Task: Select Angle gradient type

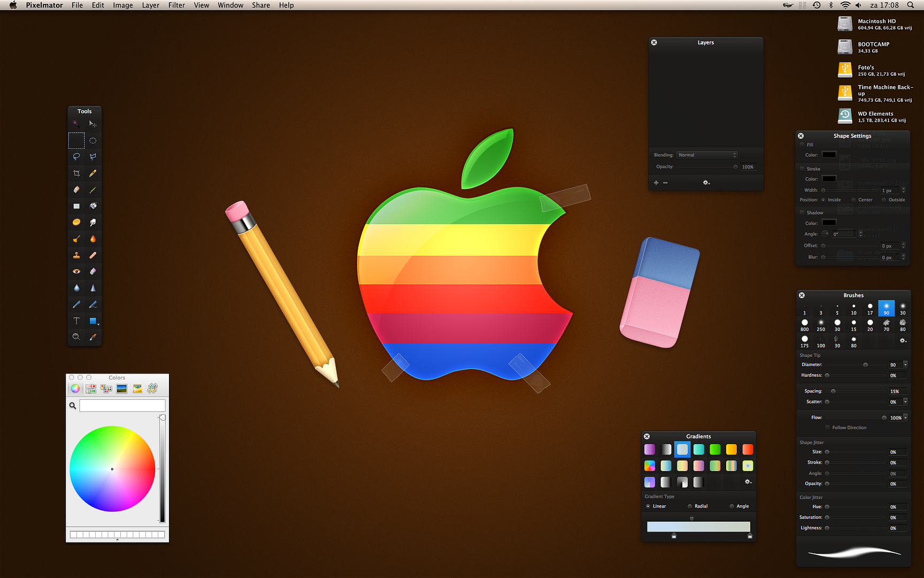Action: point(731,506)
